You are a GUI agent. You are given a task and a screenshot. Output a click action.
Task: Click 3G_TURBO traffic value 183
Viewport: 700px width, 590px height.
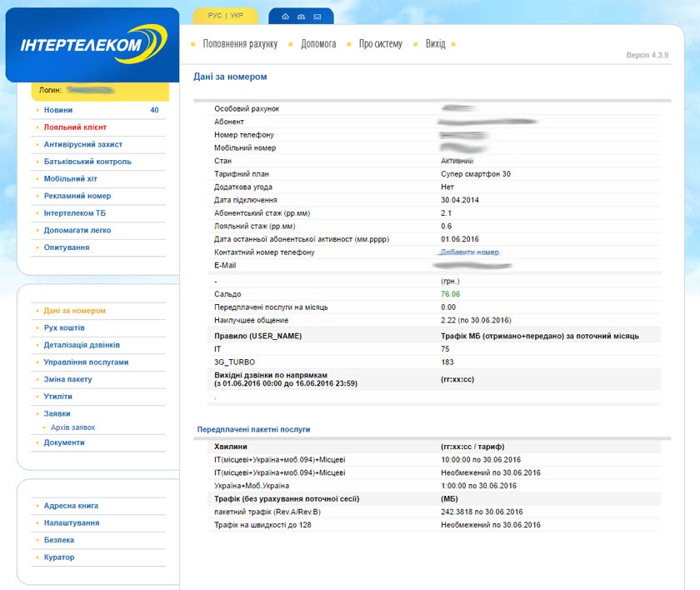pos(447,362)
